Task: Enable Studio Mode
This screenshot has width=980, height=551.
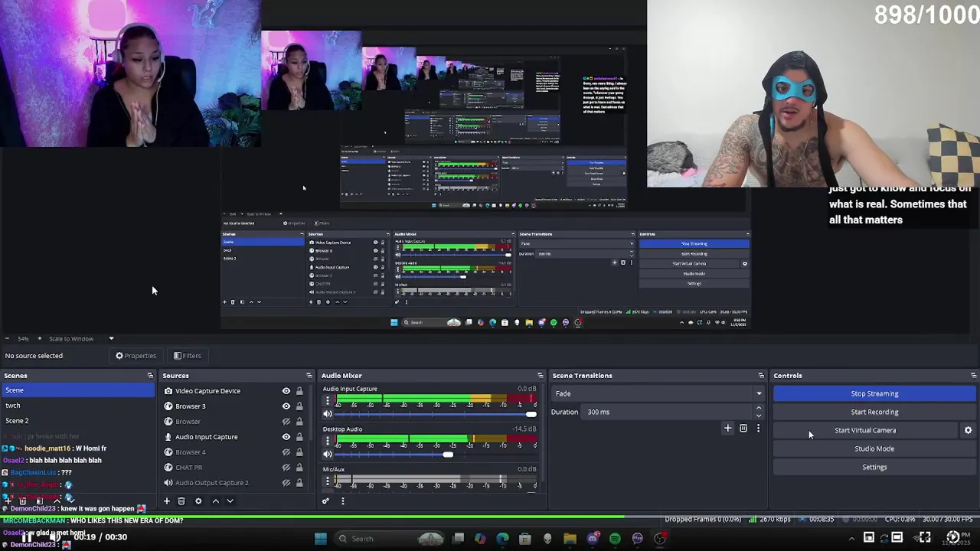Action: click(874, 448)
